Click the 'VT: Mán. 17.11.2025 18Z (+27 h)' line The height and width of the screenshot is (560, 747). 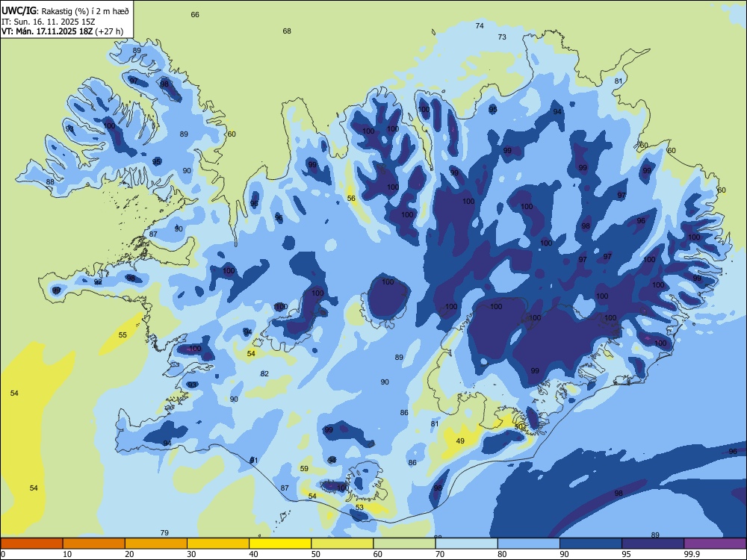[63, 31]
